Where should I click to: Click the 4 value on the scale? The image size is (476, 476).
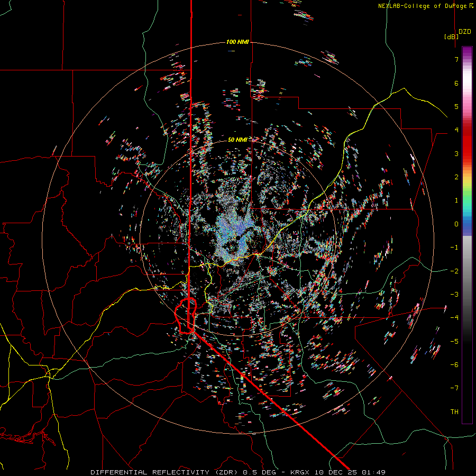(456, 130)
